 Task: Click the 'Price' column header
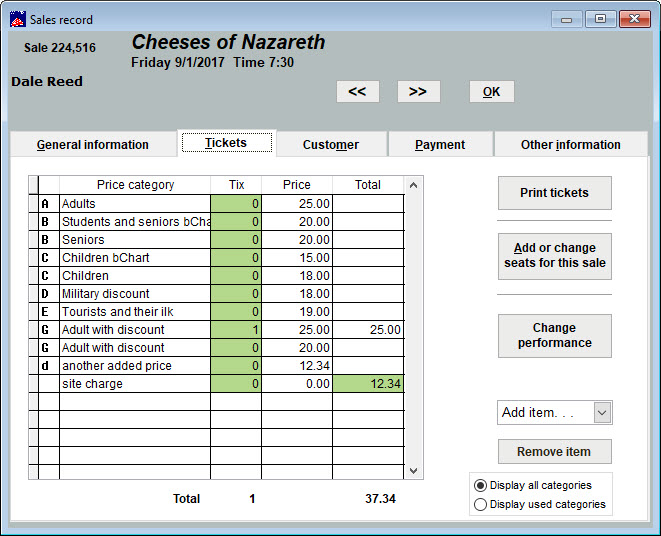point(297,185)
